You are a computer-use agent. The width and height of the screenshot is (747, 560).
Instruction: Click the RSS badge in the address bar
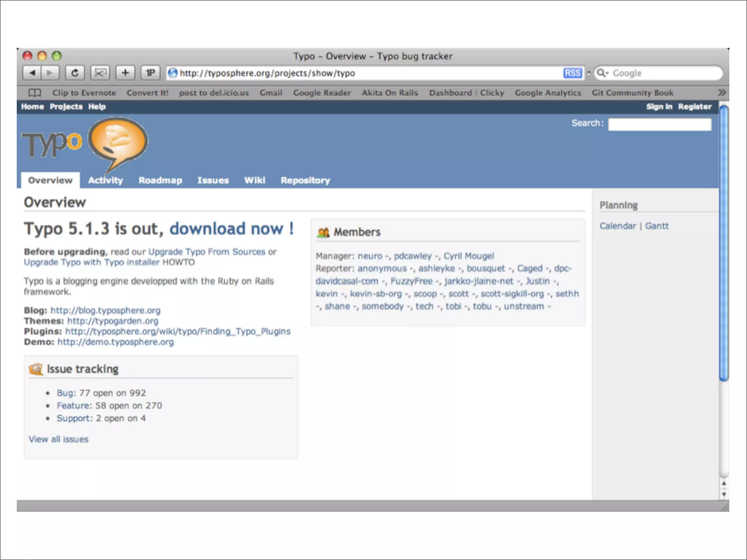572,73
